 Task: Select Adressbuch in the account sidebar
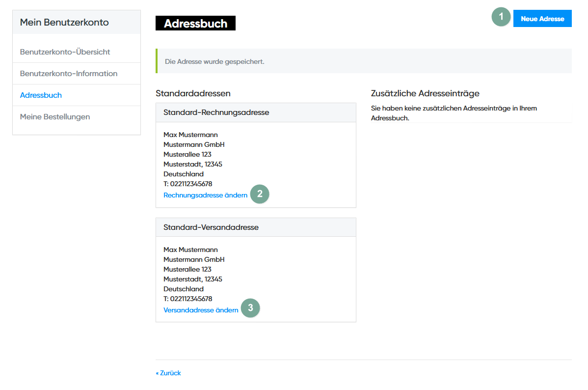[41, 95]
